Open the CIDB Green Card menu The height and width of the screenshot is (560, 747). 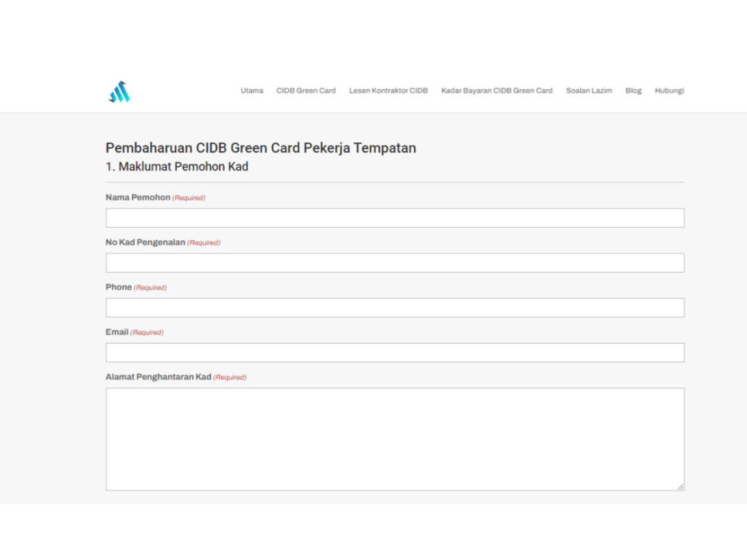[306, 91]
